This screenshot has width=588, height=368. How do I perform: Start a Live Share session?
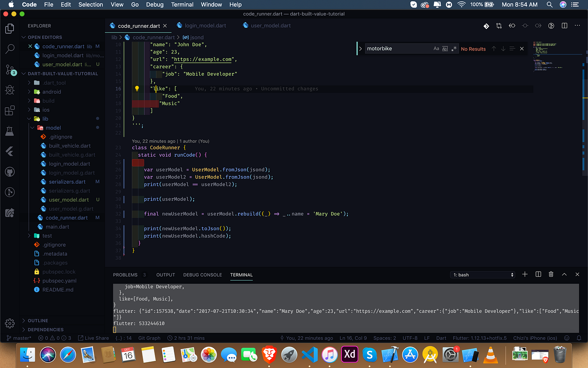click(93, 338)
